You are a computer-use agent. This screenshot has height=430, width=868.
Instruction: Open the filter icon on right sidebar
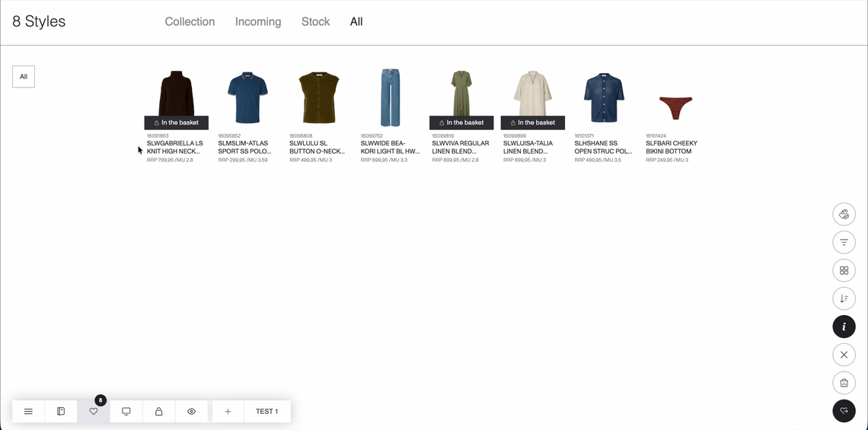(x=844, y=243)
